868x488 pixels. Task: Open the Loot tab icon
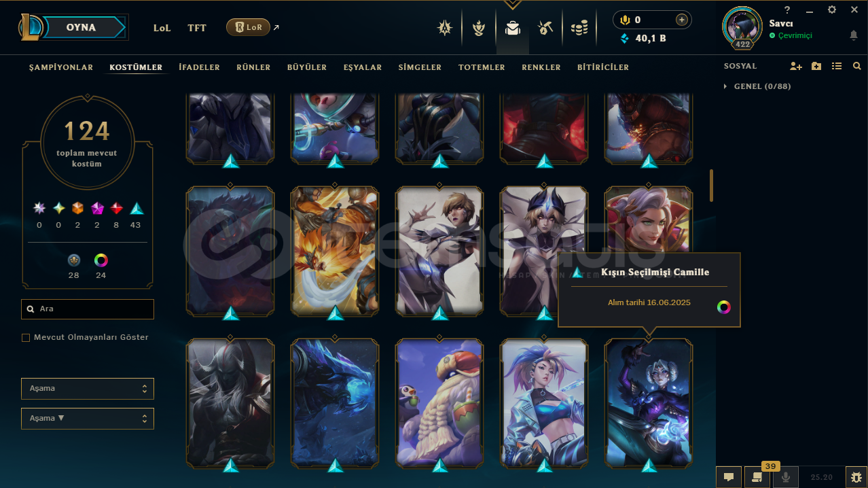545,28
